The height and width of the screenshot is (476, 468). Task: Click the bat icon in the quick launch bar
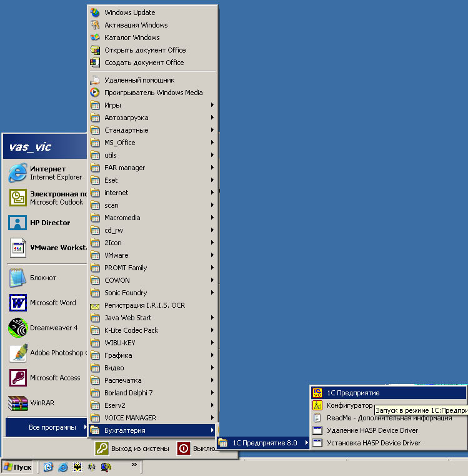click(x=77, y=467)
